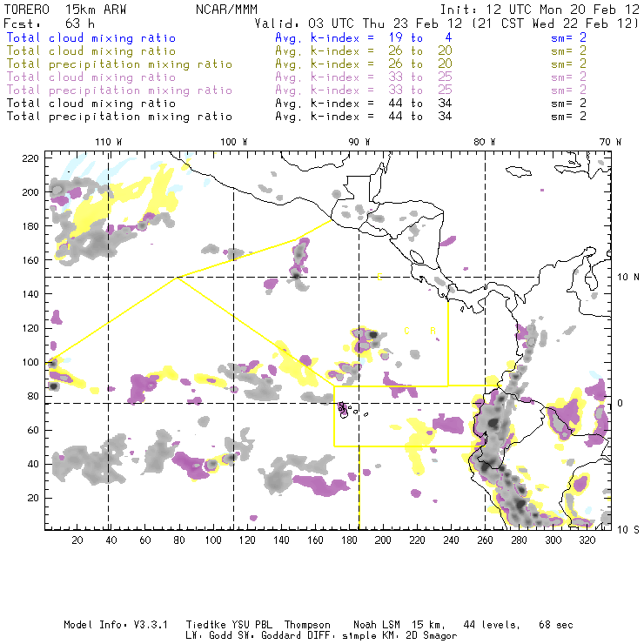The height and width of the screenshot is (644, 644).
Task: Click the 'sm= 2' label in first legend row
Action: [569, 38]
